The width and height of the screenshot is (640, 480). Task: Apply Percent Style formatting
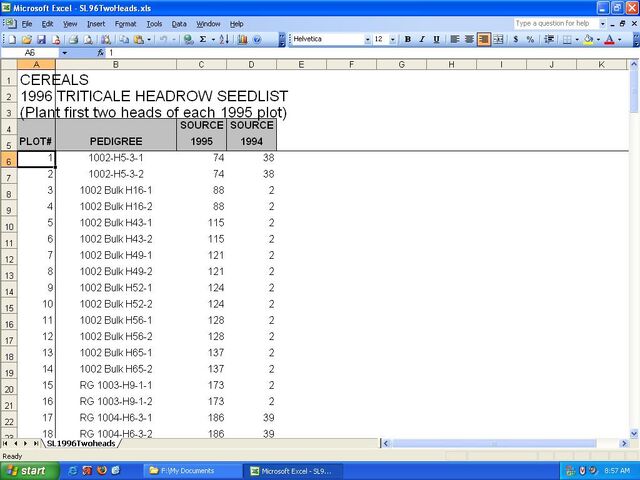[530, 39]
